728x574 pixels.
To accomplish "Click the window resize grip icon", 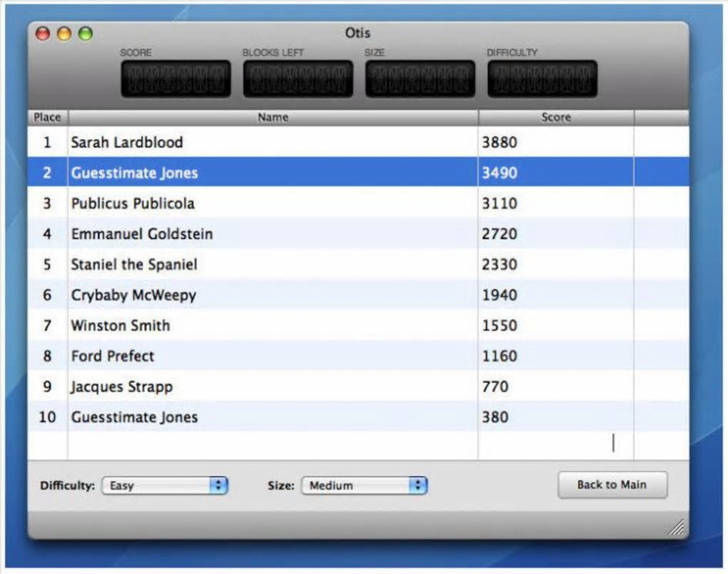I will 677,528.
